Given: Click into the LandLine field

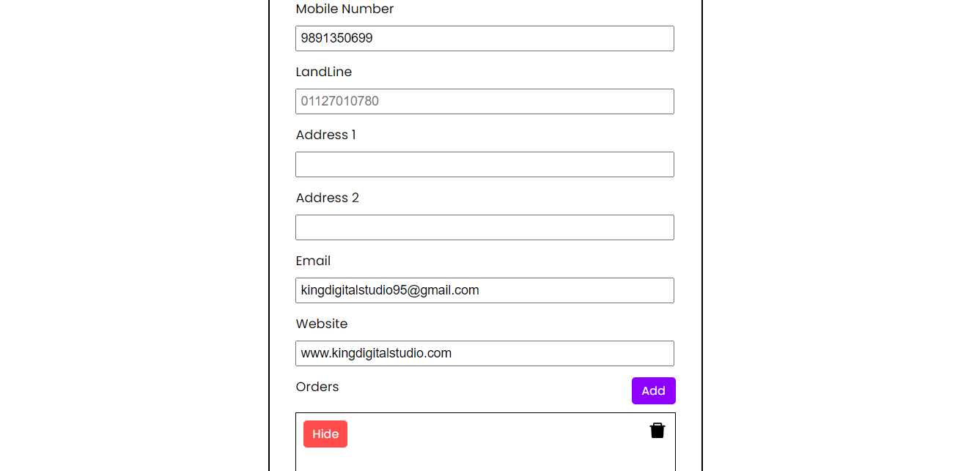Looking at the screenshot, I should 485,101.
